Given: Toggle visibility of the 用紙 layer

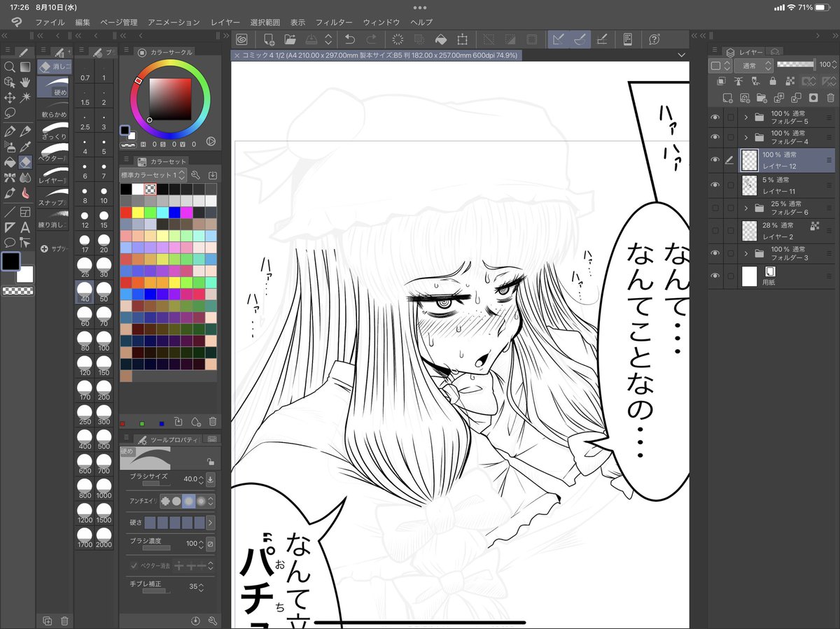Looking at the screenshot, I should [715, 274].
